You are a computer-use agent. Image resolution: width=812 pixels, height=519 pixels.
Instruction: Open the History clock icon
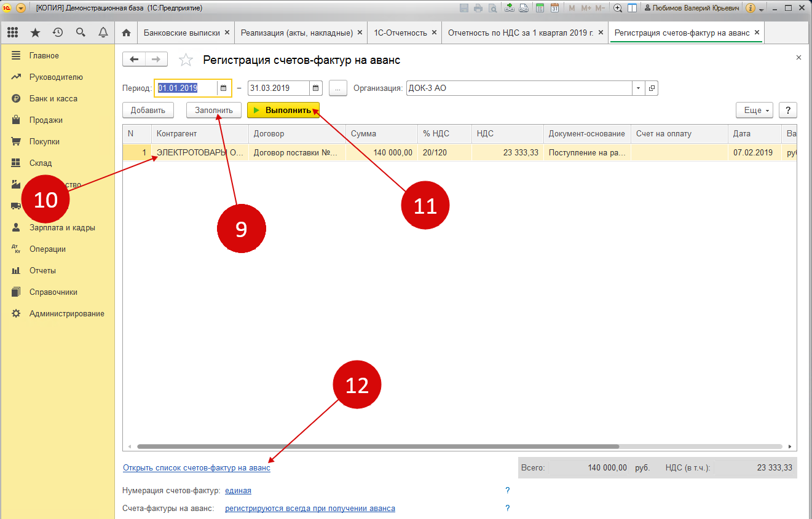[58, 33]
